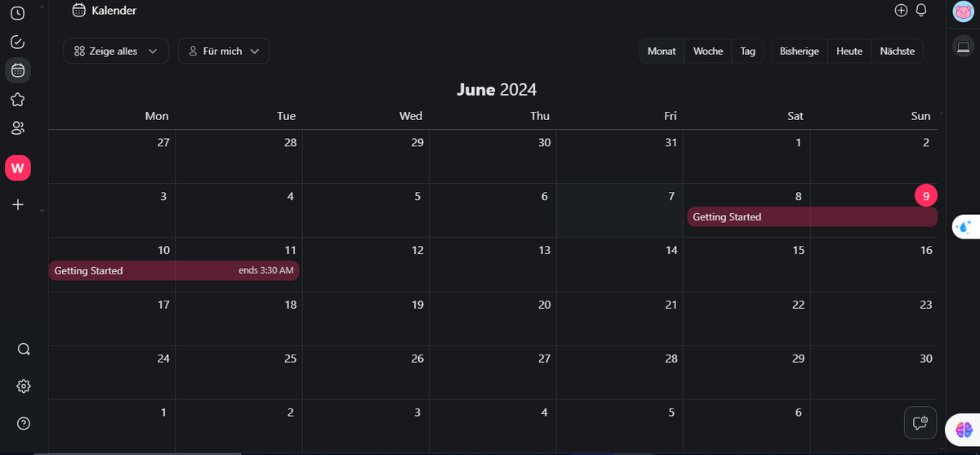Expand the Zeige alles filter dropdown
This screenshot has height=455, width=980.
[116, 51]
